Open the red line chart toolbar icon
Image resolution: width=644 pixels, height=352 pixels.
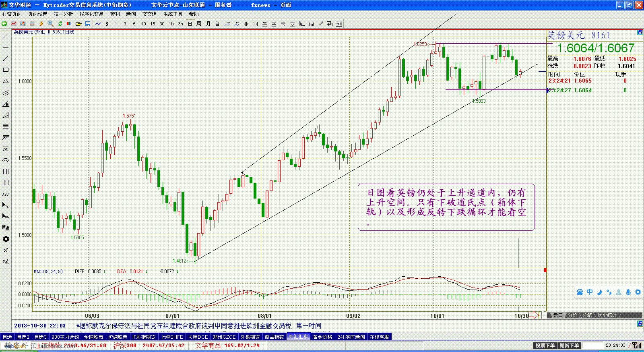pyautogui.click(x=14, y=24)
